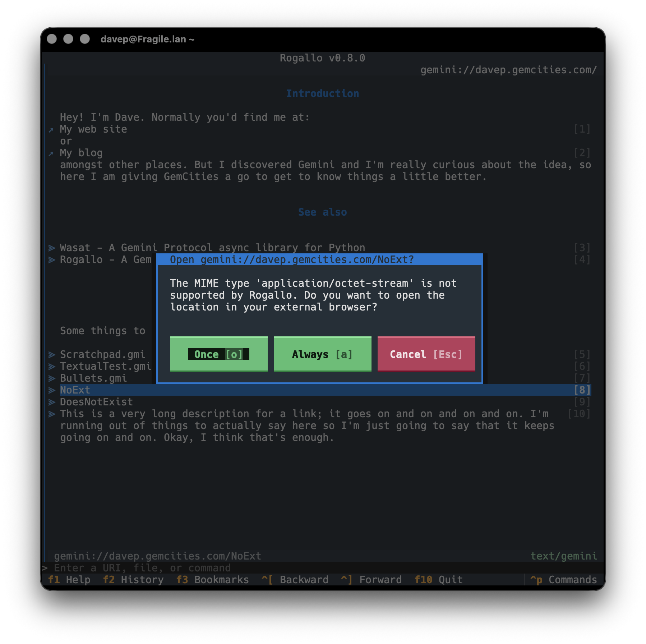The image size is (646, 644).
Task: Open the ^p Commands palette
Action: click(x=563, y=580)
